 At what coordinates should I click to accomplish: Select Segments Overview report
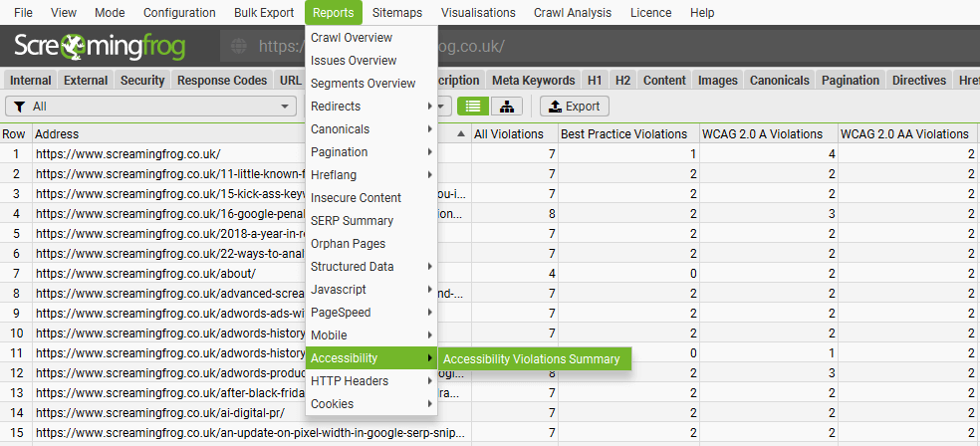(371, 83)
